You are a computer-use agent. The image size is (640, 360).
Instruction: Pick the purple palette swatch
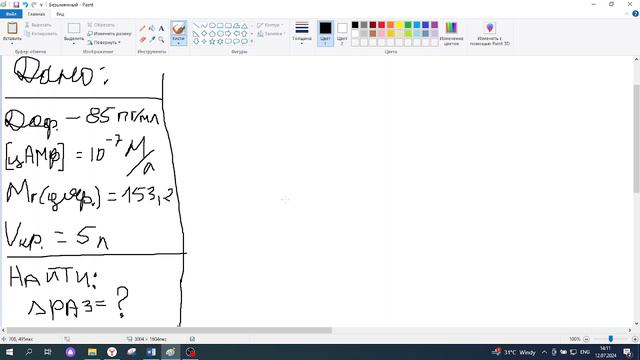pos(434,25)
